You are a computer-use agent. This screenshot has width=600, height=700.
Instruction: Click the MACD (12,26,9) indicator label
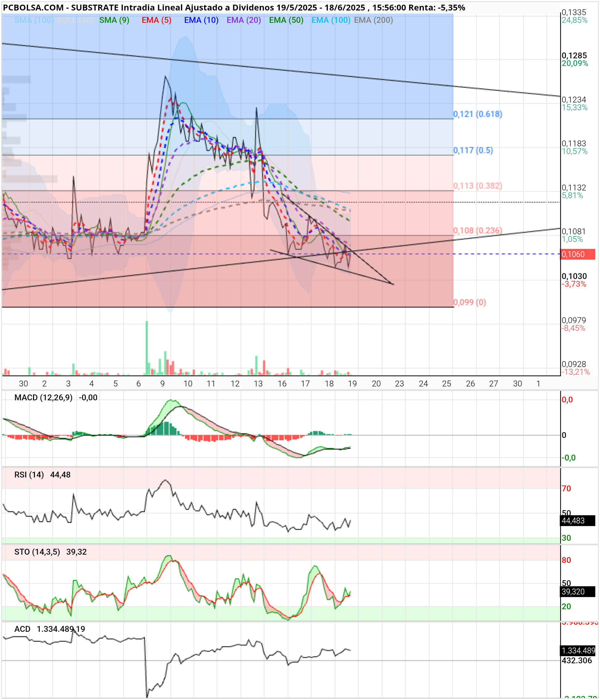point(43,398)
